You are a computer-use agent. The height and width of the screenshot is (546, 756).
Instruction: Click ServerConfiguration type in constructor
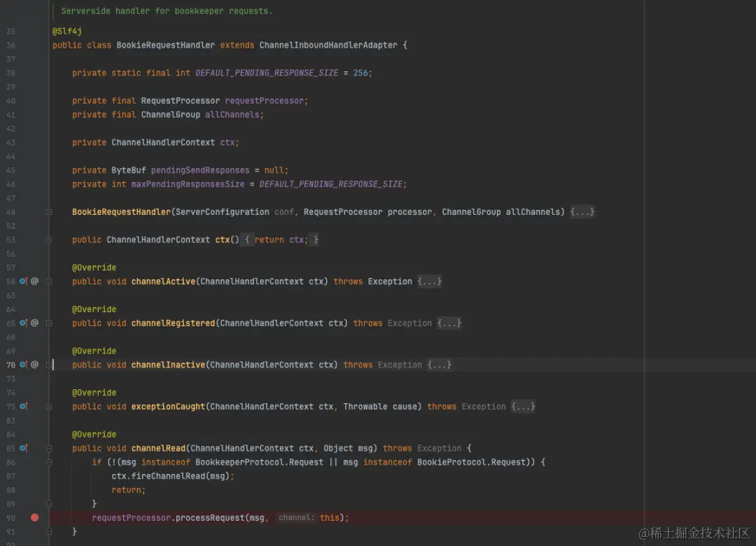[x=223, y=211]
